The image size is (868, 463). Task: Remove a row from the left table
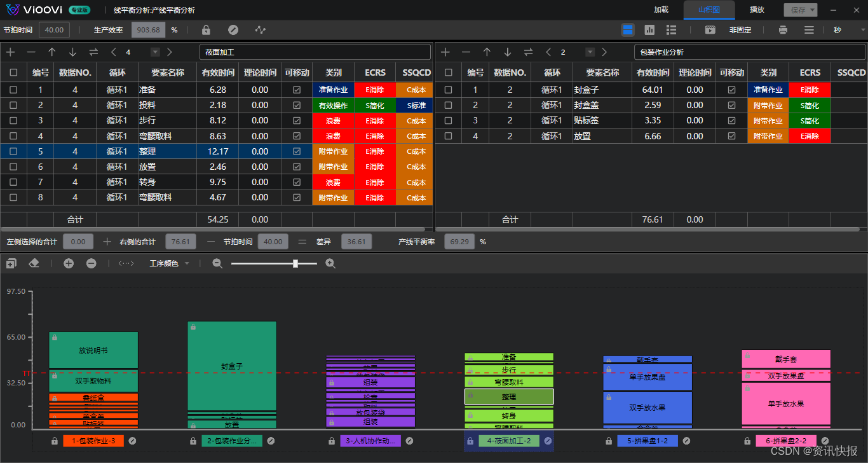point(31,52)
